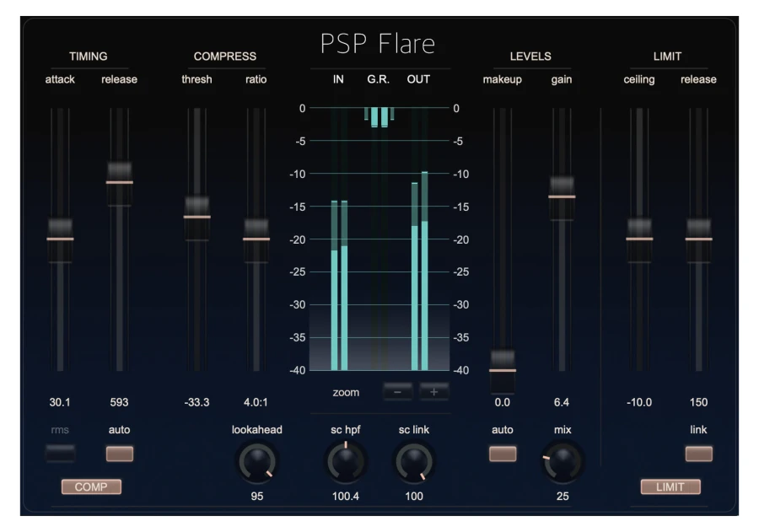Click the ceiling slider handle
Viewport: 759px width, 532px height.
pos(639,239)
